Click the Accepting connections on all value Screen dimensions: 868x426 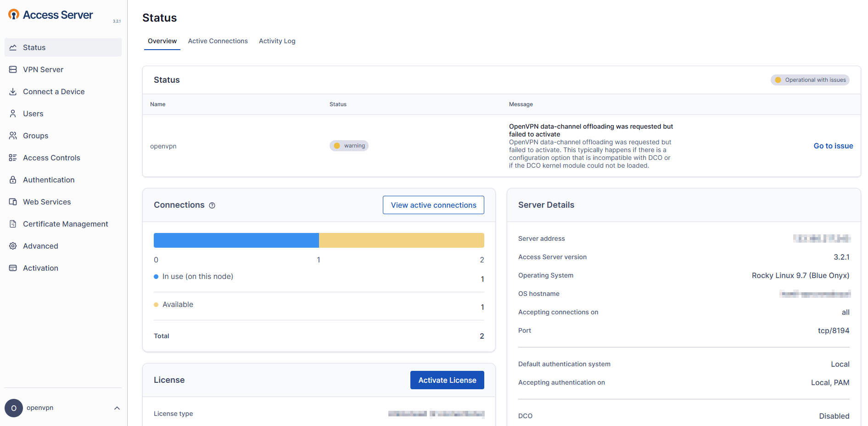tap(846, 312)
